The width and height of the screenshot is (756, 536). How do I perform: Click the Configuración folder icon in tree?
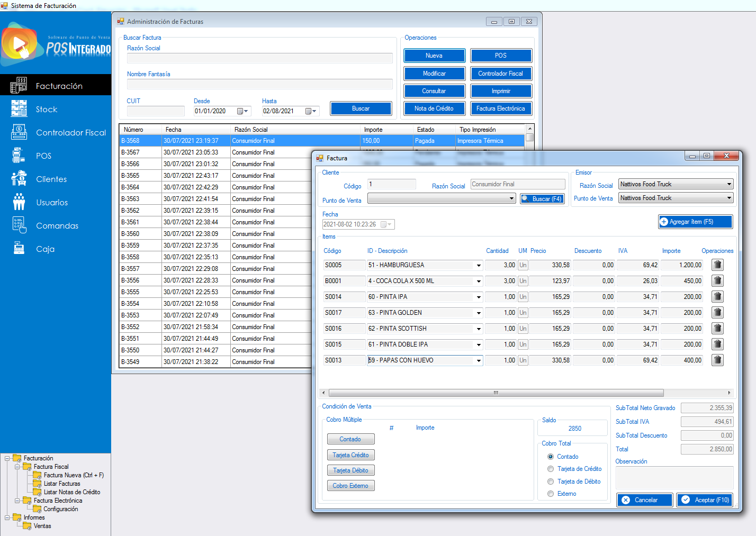point(37,509)
